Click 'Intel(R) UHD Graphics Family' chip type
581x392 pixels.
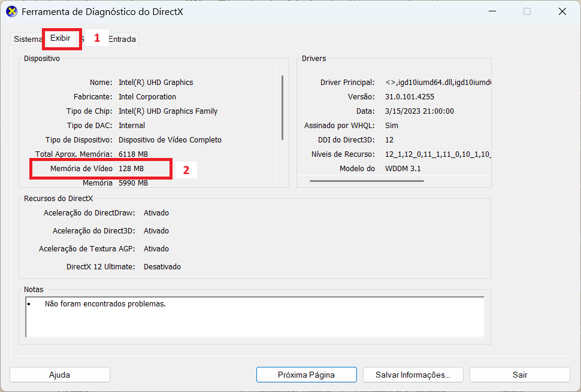pos(168,111)
